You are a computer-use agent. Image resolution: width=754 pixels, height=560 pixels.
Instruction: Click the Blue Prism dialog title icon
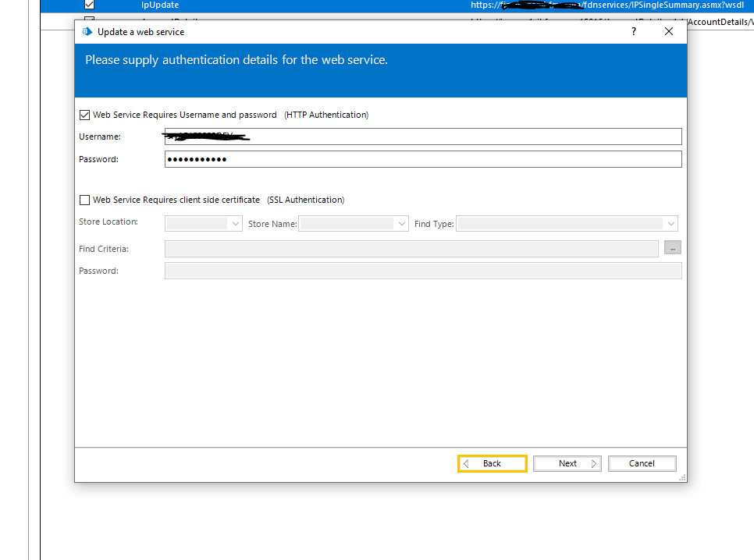coord(87,32)
